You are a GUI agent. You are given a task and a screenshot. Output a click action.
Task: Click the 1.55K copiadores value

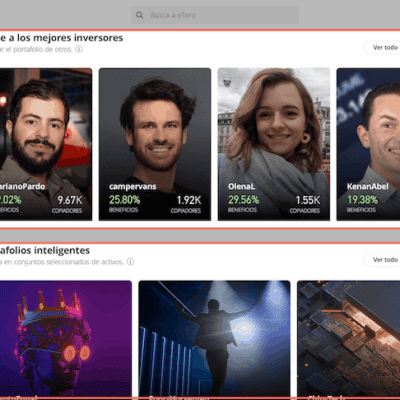308,200
